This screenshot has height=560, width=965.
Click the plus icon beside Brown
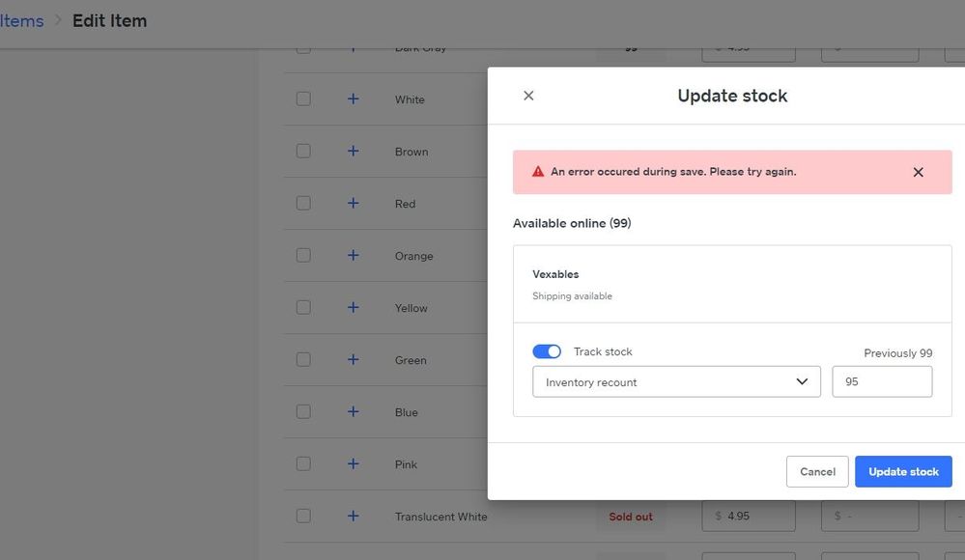tap(353, 152)
